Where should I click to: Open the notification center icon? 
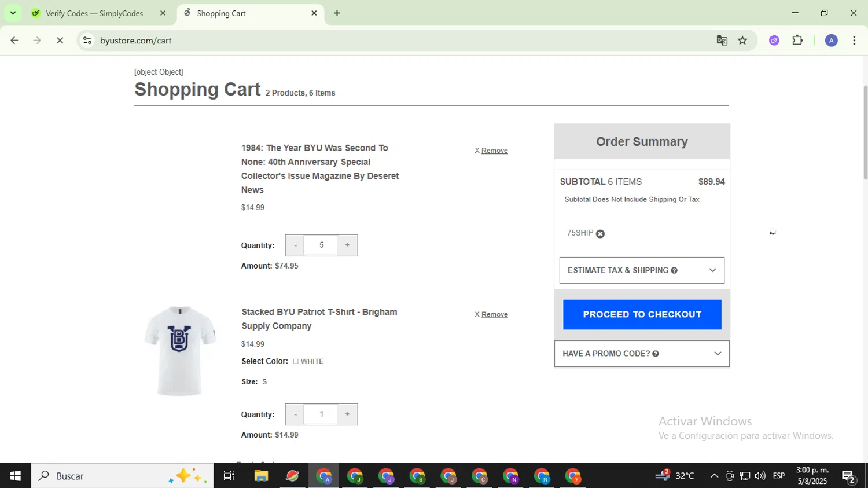coord(849,476)
